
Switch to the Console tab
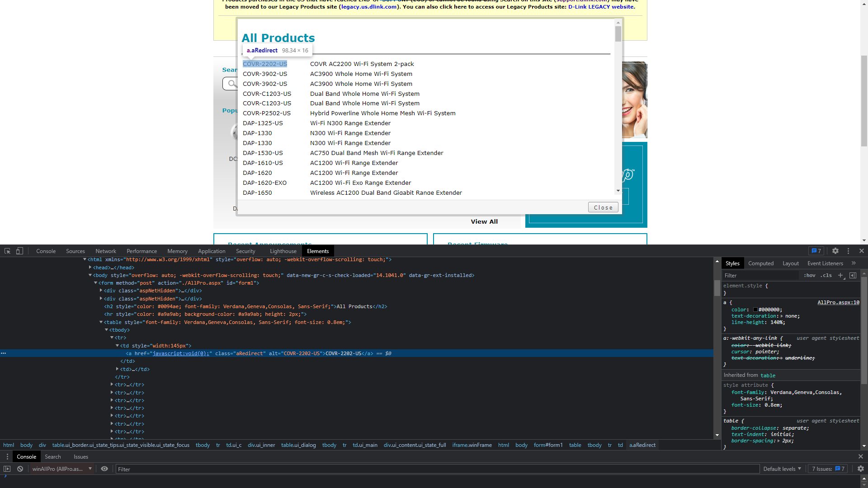(x=46, y=251)
